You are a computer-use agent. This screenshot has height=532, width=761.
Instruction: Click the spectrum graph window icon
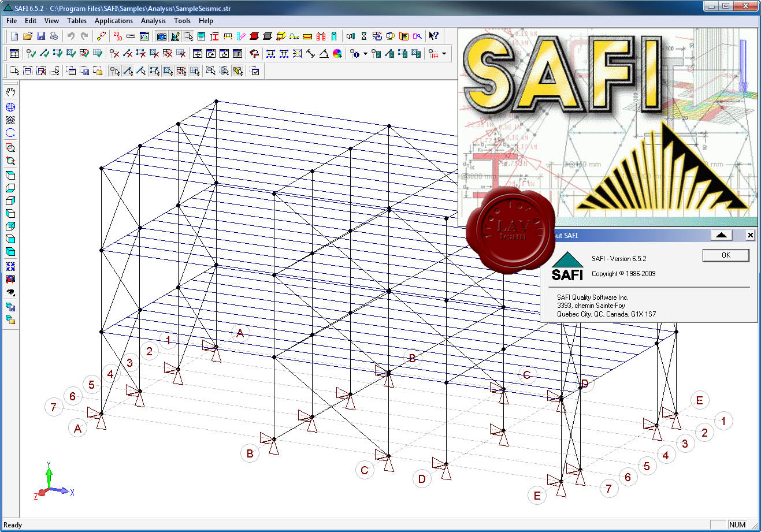(x=144, y=36)
